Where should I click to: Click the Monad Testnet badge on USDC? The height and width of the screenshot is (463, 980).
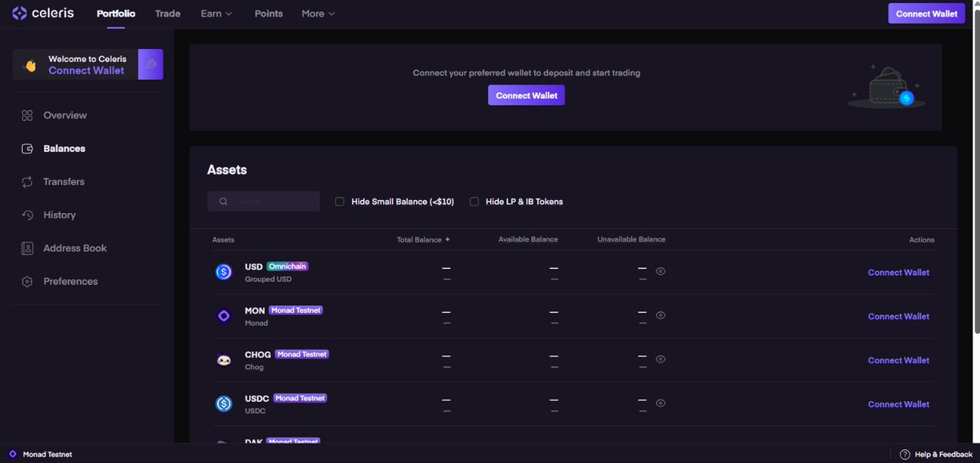point(300,398)
